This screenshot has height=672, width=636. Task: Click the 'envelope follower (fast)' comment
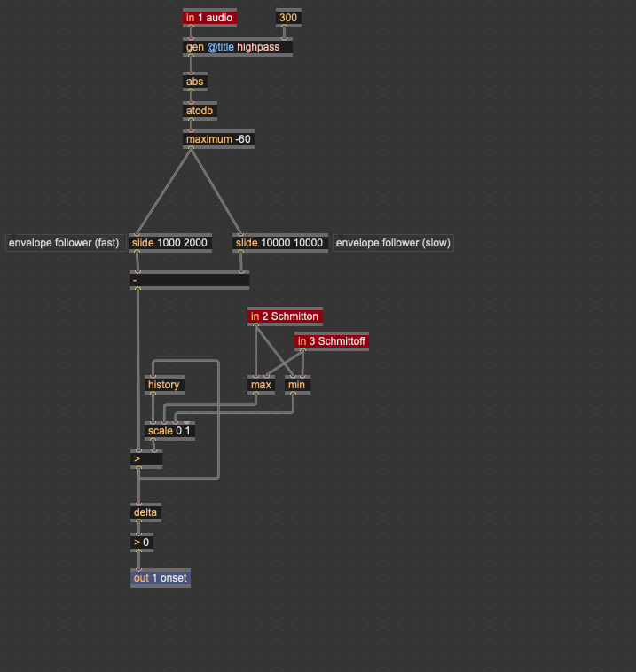pyautogui.click(x=64, y=243)
